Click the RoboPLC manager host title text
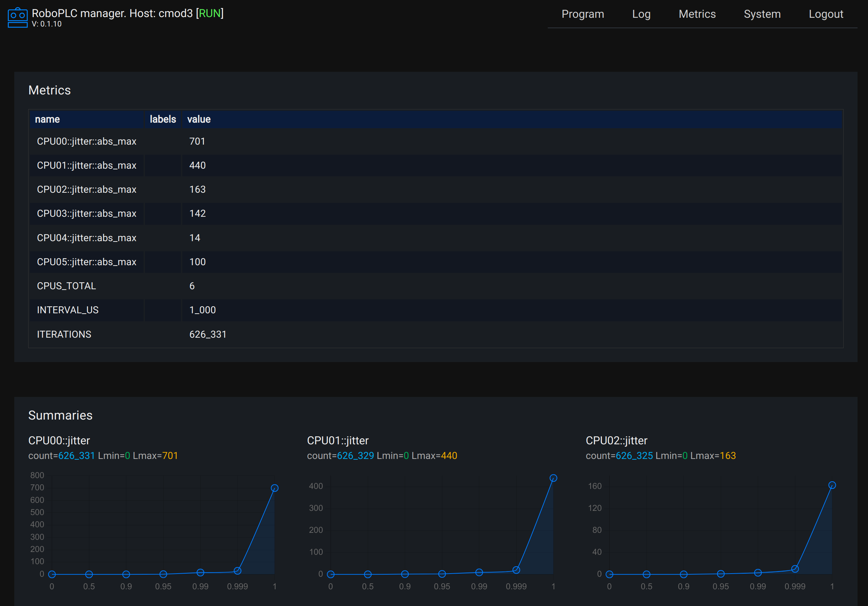868x606 pixels. click(x=128, y=13)
